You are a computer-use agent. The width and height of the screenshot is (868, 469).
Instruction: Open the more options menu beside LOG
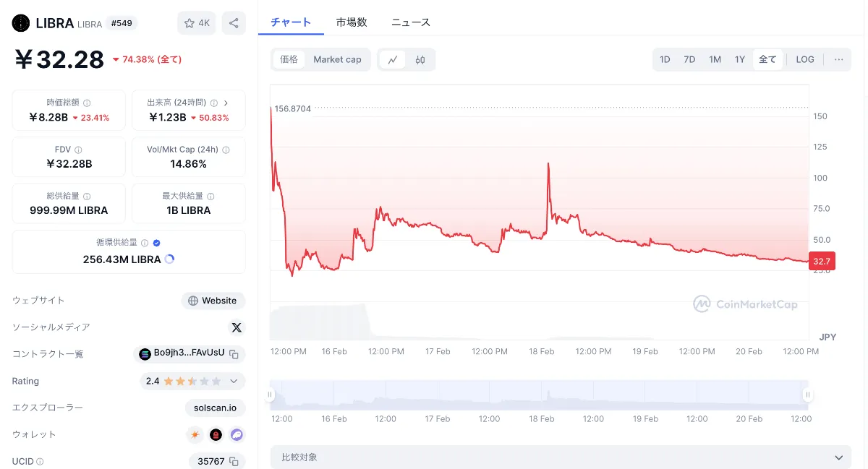click(838, 59)
